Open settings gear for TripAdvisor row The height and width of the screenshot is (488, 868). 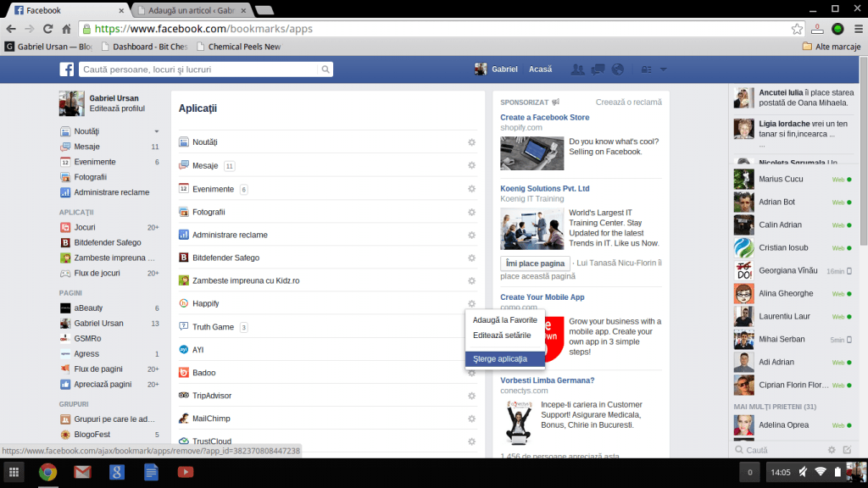coord(471,396)
